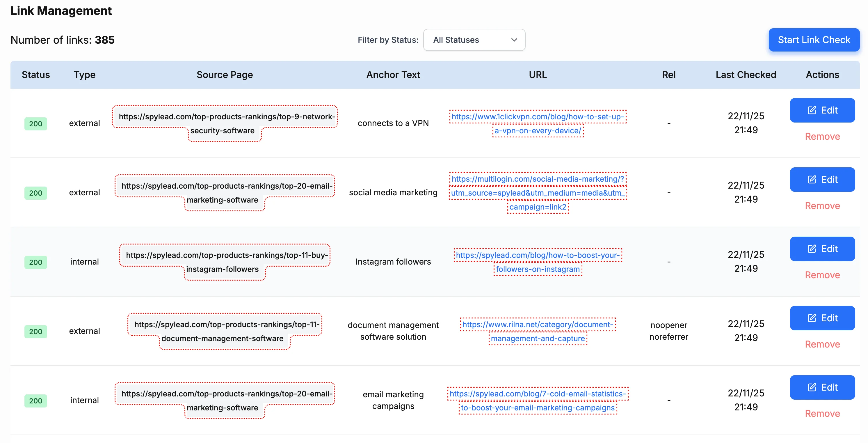Remove the Instagram followers link

click(822, 275)
